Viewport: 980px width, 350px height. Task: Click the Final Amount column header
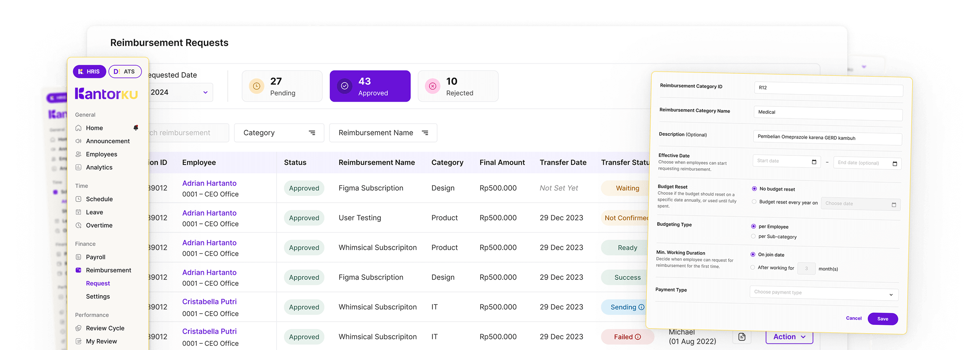tap(502, 162)
